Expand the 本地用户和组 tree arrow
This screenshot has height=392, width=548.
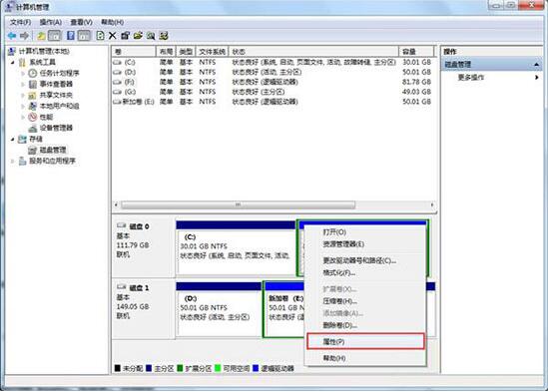(x=23, y=106)
